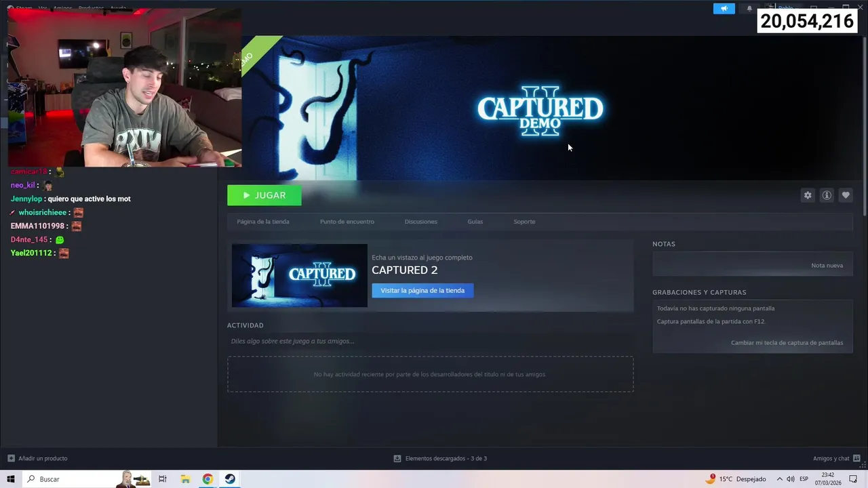The image size is (868, 488).
Task: Click the Añadir un producto plus icon
Action: [11, 458]
